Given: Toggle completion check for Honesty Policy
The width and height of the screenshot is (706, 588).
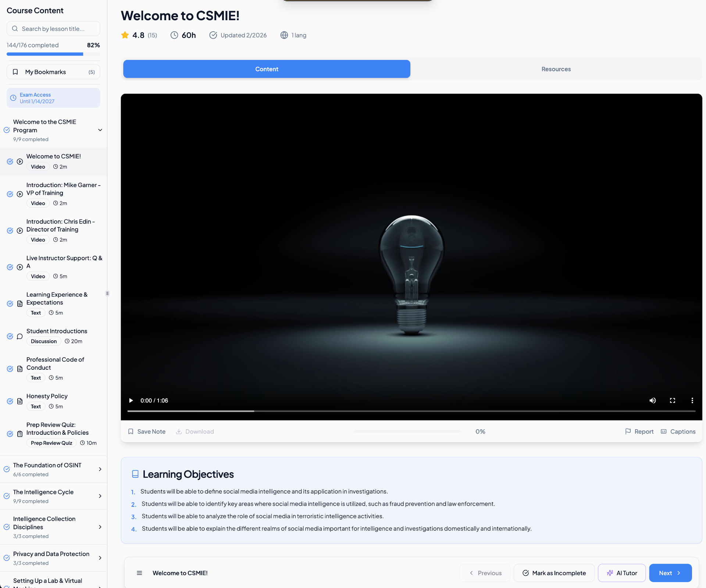Looking at the screenshot, I should point(10,401).
